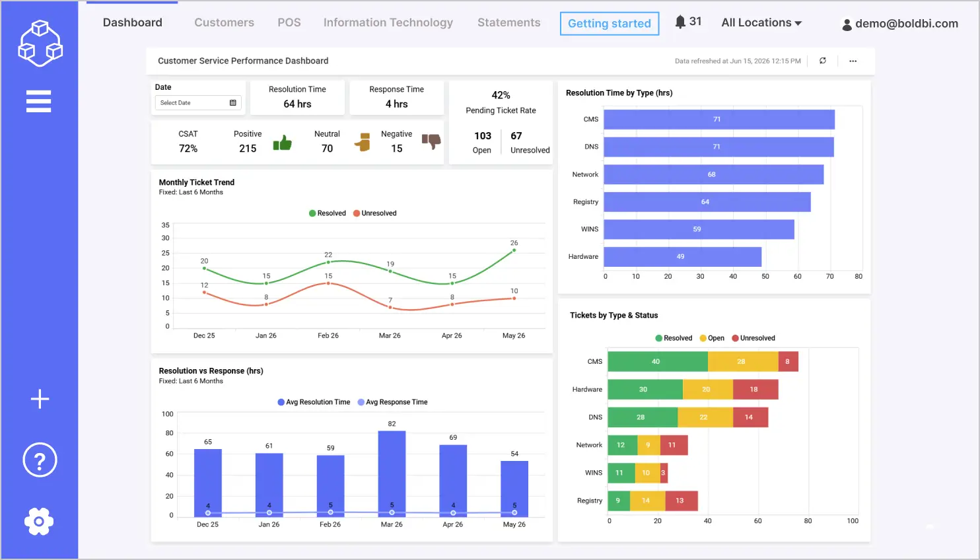Open the calendar icon in Date filter
Screen dimensions: 980x560
pyautogui.click(x=232, y=103)
